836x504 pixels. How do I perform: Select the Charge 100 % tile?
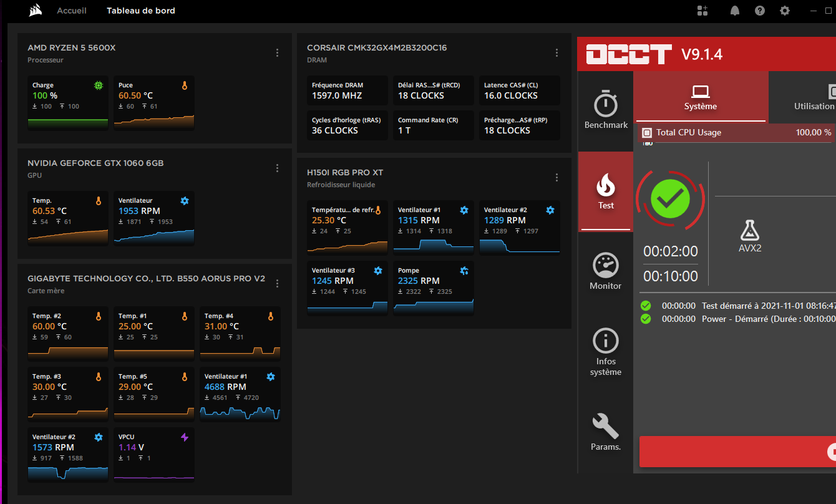click(68, 103)
